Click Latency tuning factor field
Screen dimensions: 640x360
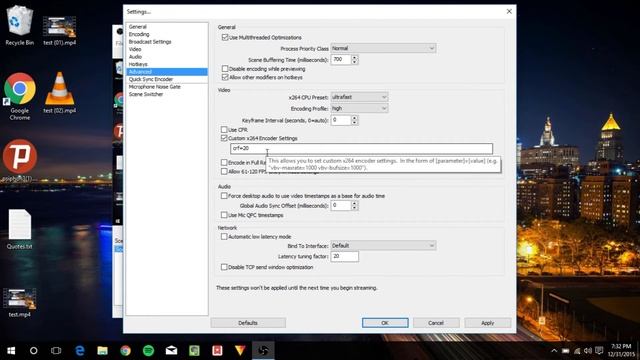pos(344,256)
